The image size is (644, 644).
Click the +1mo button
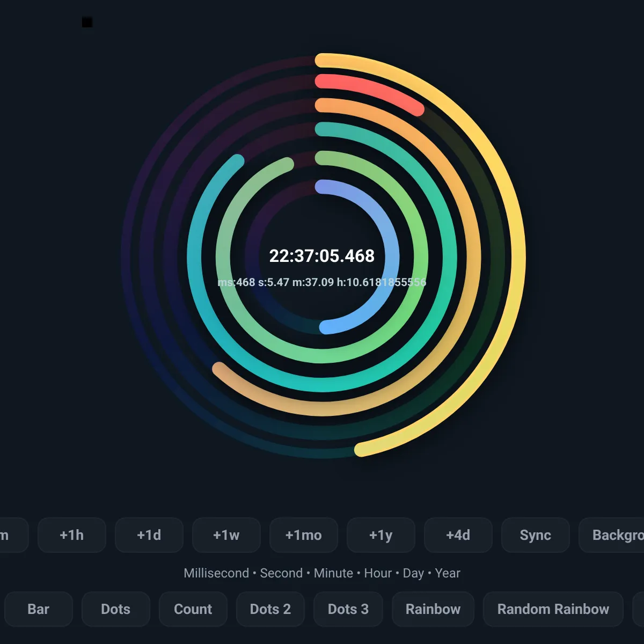point(304,535)
